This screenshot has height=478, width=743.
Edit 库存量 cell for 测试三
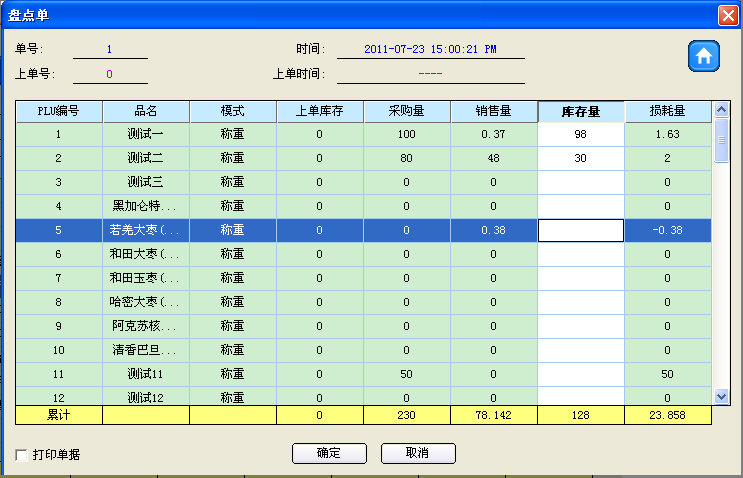click(581, 182)
